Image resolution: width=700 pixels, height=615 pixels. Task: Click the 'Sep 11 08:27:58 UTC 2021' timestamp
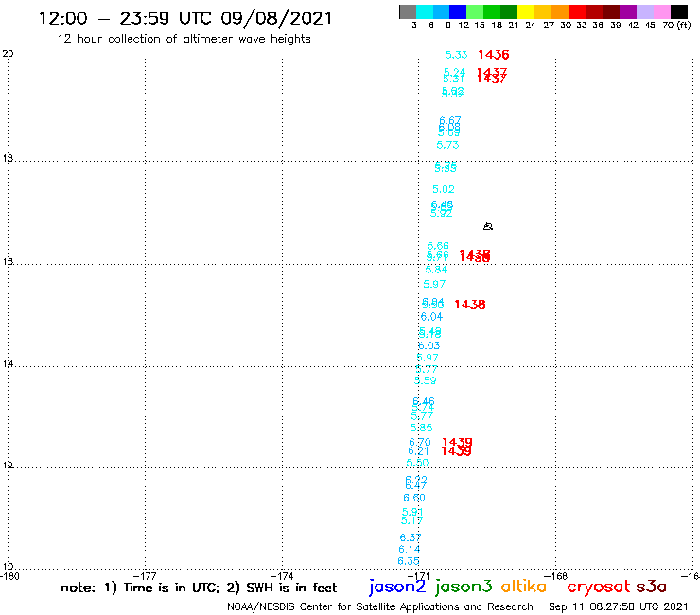[x=619, y=606]
